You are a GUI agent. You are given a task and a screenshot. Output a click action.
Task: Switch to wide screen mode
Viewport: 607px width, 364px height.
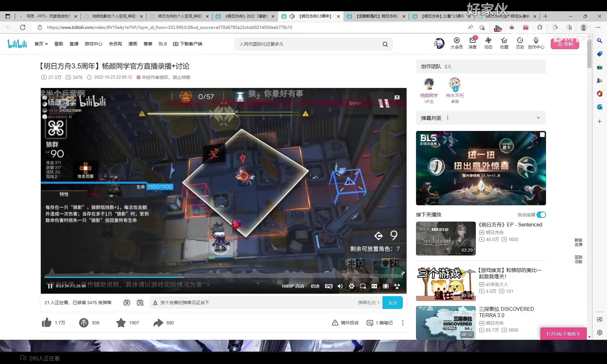(x=374, y=286)
